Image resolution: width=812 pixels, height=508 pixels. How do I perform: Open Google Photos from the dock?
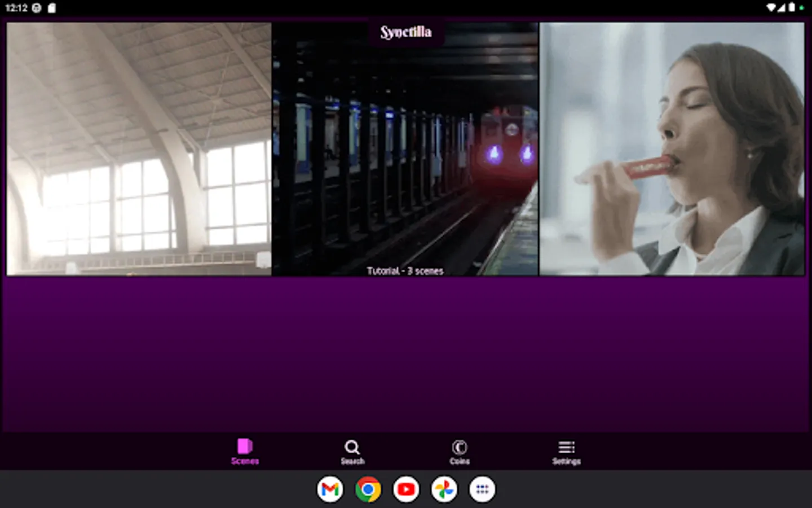[444, 489]
